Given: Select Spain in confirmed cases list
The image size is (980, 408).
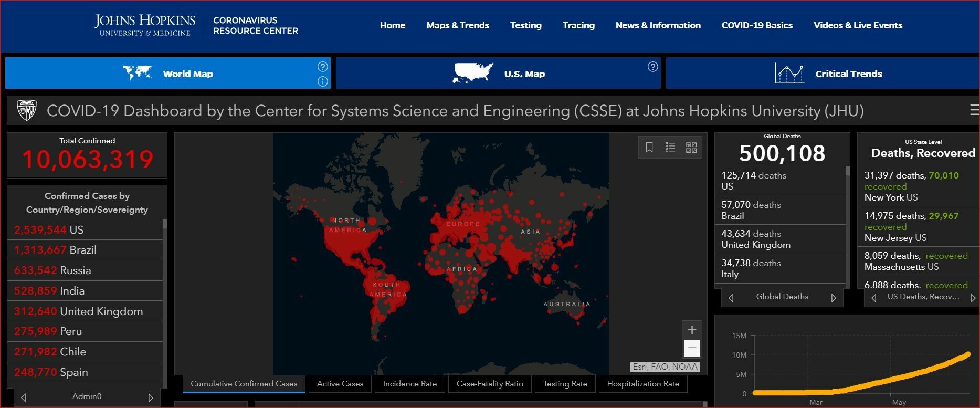Looking at the screenshot, I should coord(85,372).
